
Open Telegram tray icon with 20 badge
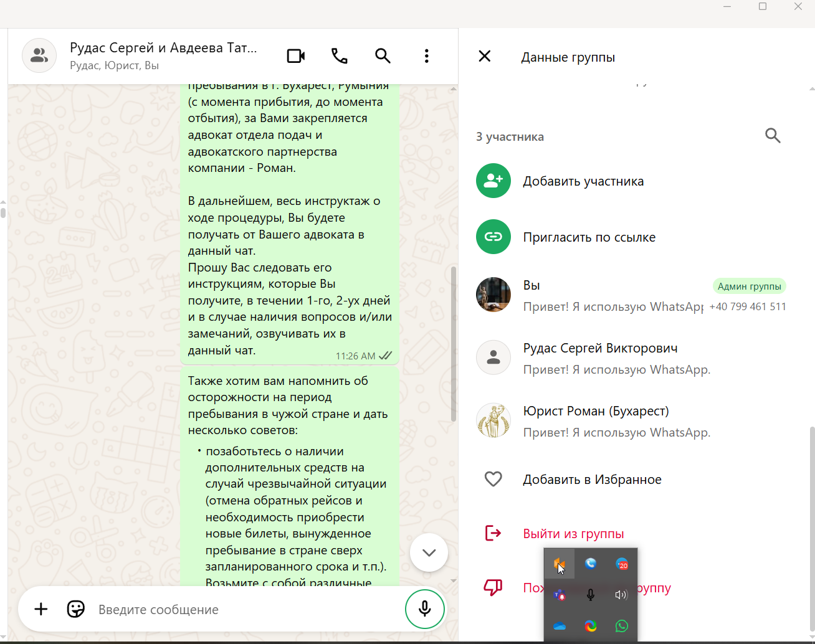pyautogui.click(x=622, y=564)
